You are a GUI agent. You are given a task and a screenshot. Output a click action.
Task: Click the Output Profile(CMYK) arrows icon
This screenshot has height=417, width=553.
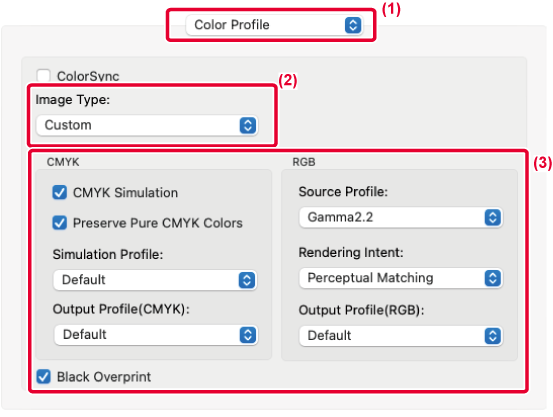248,335
